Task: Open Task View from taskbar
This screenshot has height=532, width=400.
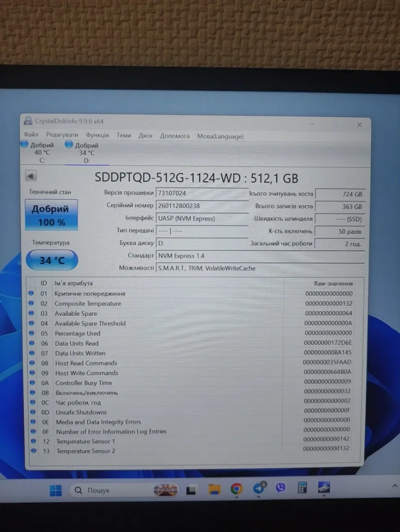Action: pos(191,490)
